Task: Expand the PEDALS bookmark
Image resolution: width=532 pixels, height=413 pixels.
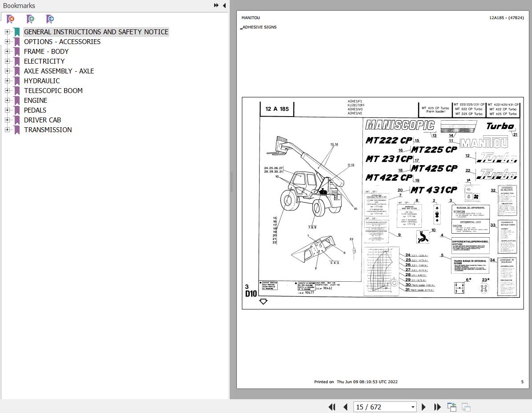Action: pyautogui.click(x=7, y=110)
